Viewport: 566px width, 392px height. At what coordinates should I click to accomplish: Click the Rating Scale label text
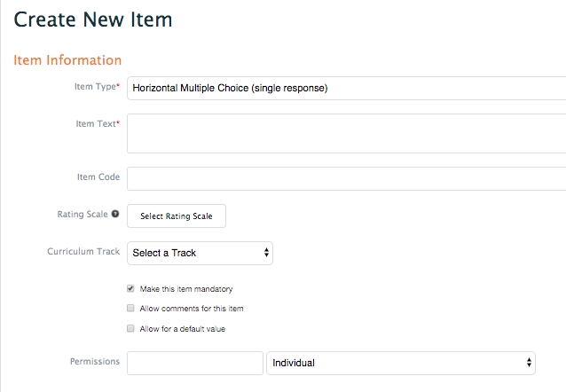point(82,215)
